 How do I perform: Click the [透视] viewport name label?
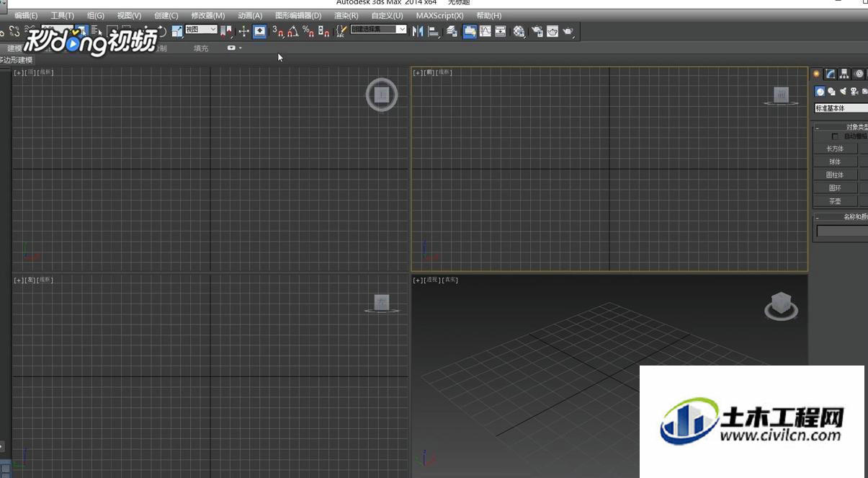point(432,280)
